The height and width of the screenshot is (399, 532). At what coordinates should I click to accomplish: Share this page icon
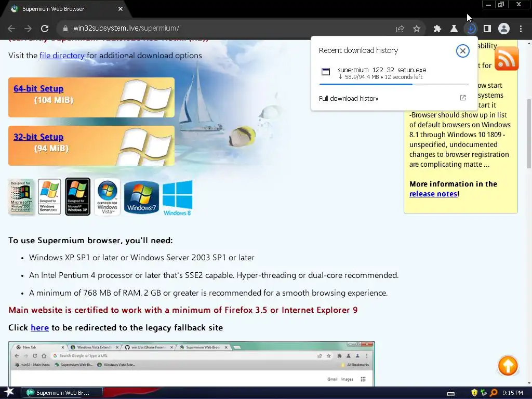(x=400, y=29)
